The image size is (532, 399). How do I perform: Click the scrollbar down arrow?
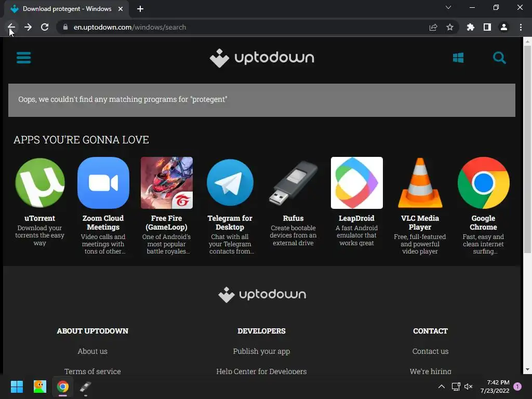[527, 369]
